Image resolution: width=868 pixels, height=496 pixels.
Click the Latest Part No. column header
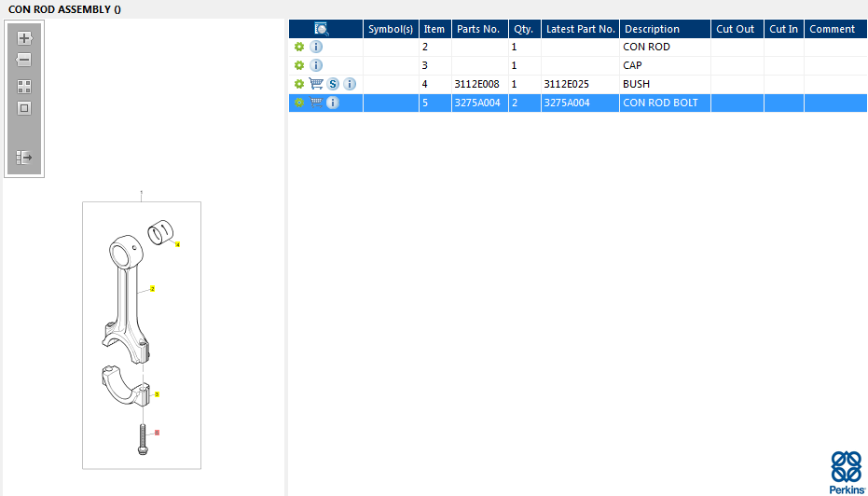[x=580, y=29]
